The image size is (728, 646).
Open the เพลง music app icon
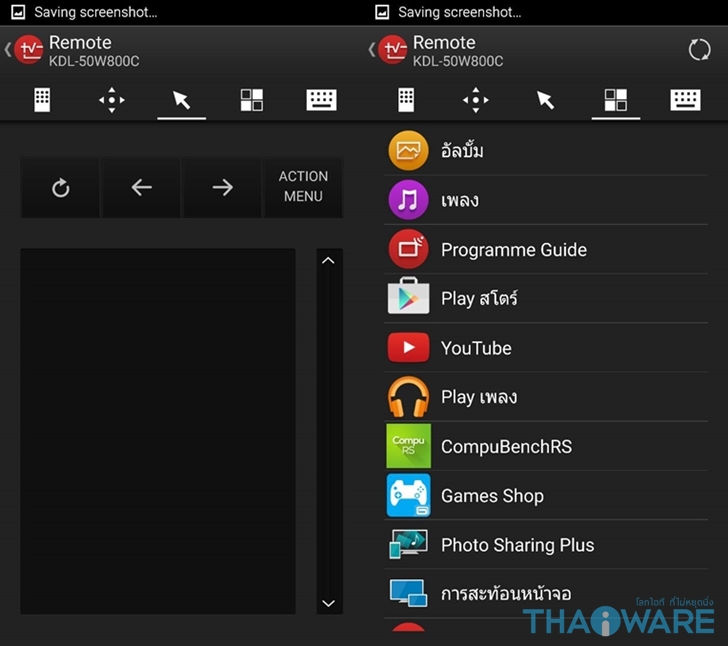pos(408,200)
